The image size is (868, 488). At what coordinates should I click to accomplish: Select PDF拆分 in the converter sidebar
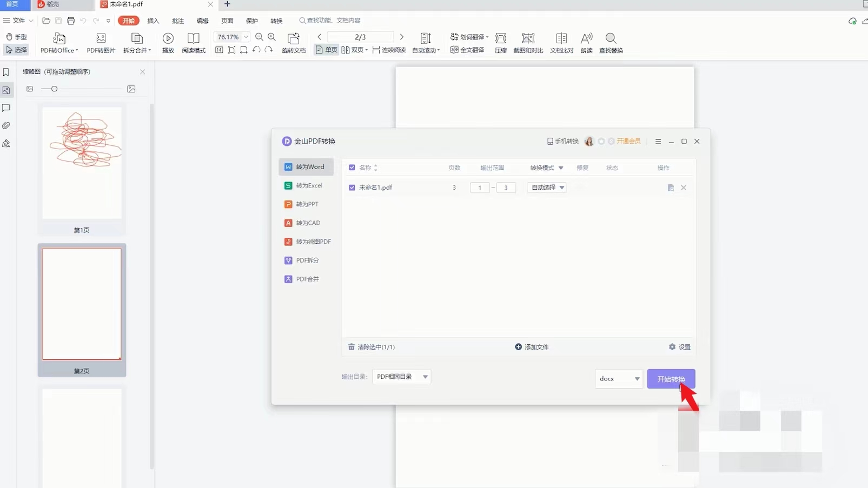(x=307, y=260)
